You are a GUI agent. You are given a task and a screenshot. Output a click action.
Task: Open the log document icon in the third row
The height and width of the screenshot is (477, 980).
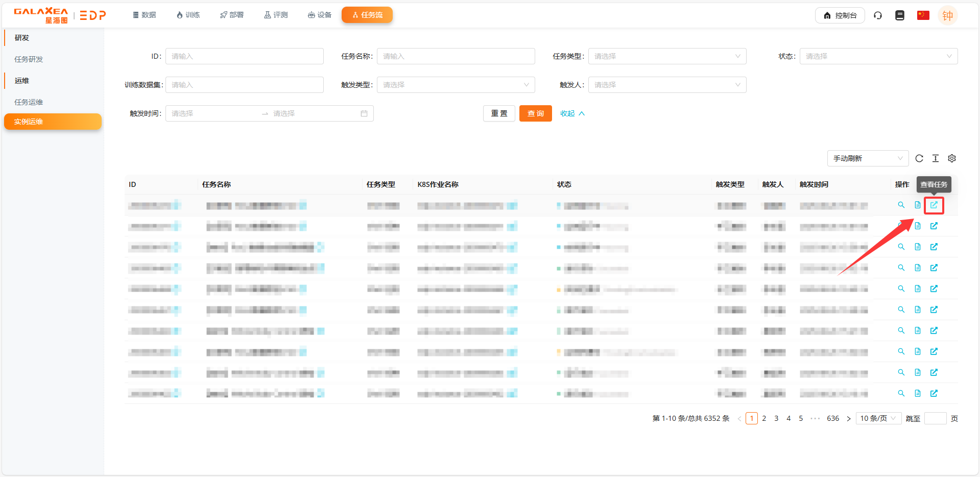point(918,247)
